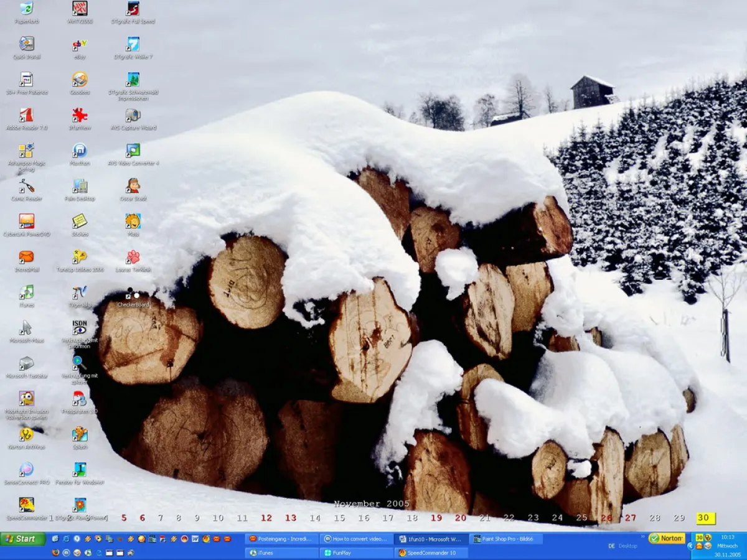Viewport: 747px width, 560px height.
Task: Open the IncrediMail desktop icon
Action: coord(26,258)
